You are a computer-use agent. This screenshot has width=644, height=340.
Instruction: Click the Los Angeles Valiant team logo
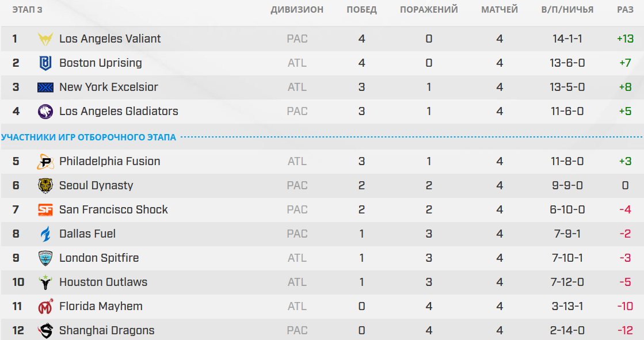coord(45,39)
